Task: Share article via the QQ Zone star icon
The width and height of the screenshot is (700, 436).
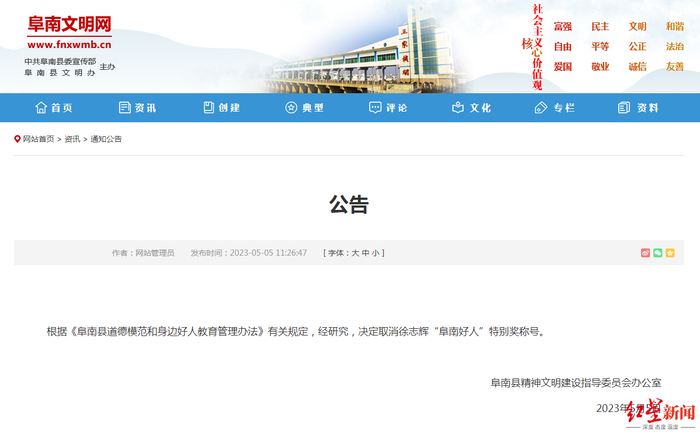Action: 670,253
